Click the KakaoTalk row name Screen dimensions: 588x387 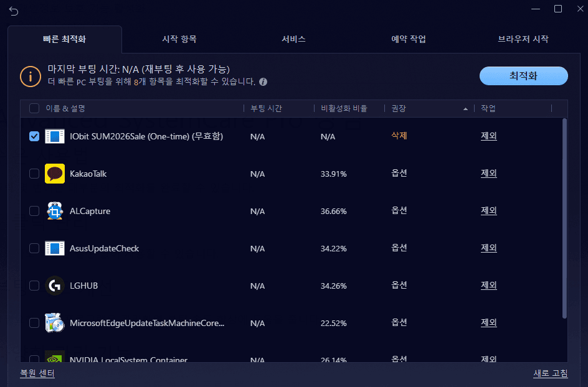point(88,174)
